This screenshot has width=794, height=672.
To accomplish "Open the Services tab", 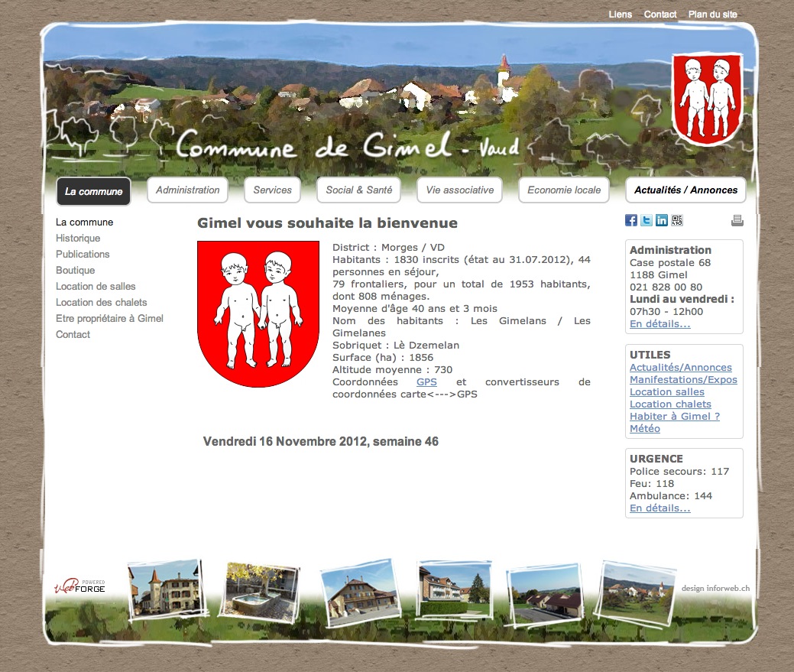I will click(272, 190).
